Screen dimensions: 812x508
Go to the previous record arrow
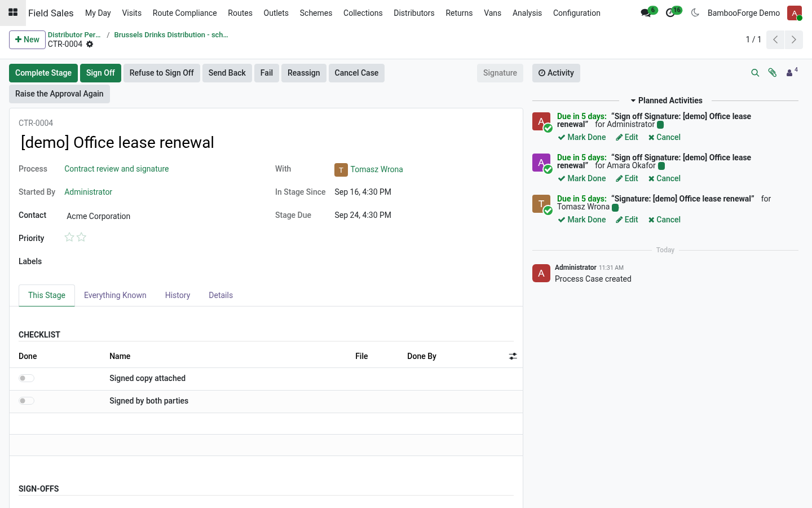tap(775, 40)
